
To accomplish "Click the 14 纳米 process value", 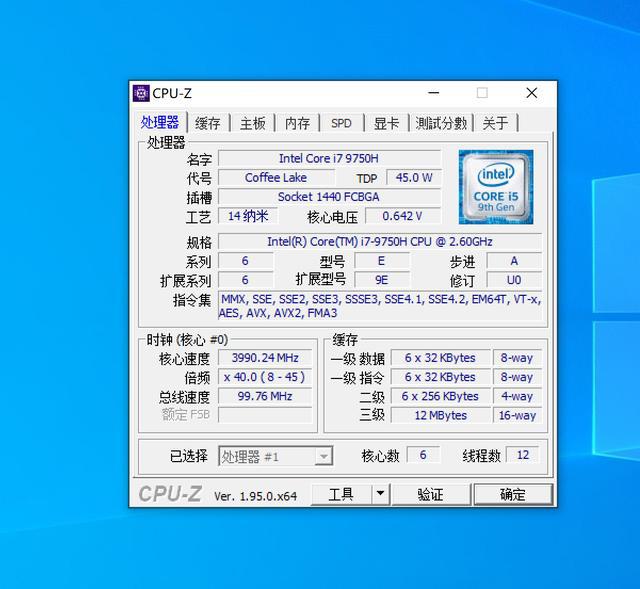I will click(248, 216).
